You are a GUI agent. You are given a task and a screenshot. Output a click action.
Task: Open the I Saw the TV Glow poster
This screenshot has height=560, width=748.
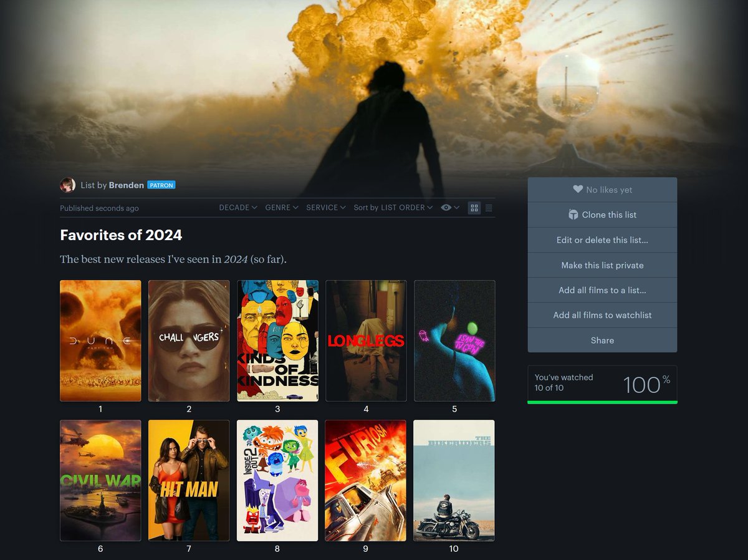[454, 340]
